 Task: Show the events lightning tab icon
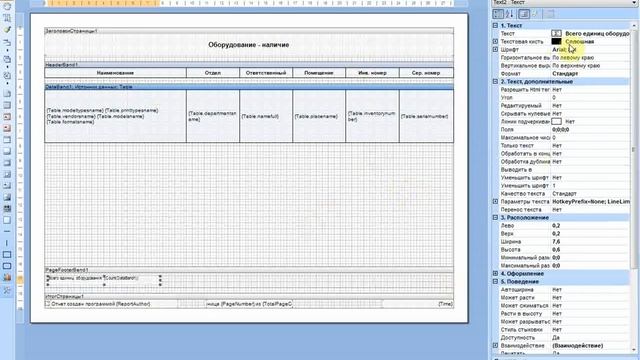click(x=536, y=14)
